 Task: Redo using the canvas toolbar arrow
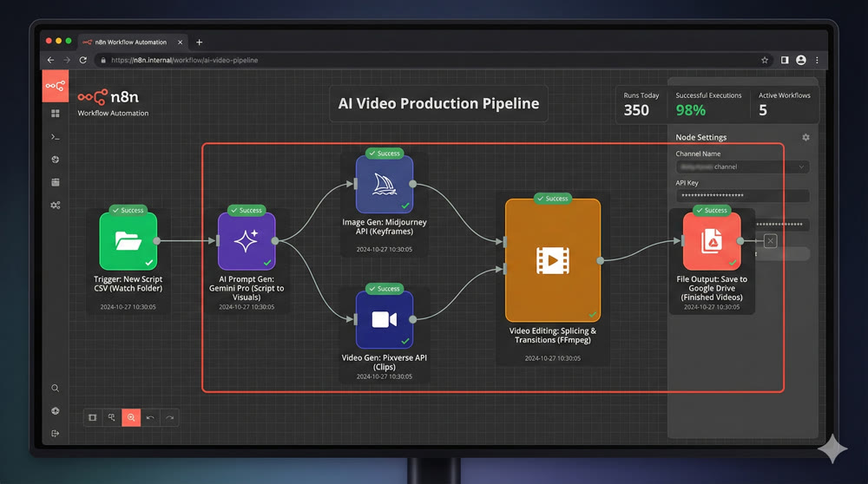point(169,417)
